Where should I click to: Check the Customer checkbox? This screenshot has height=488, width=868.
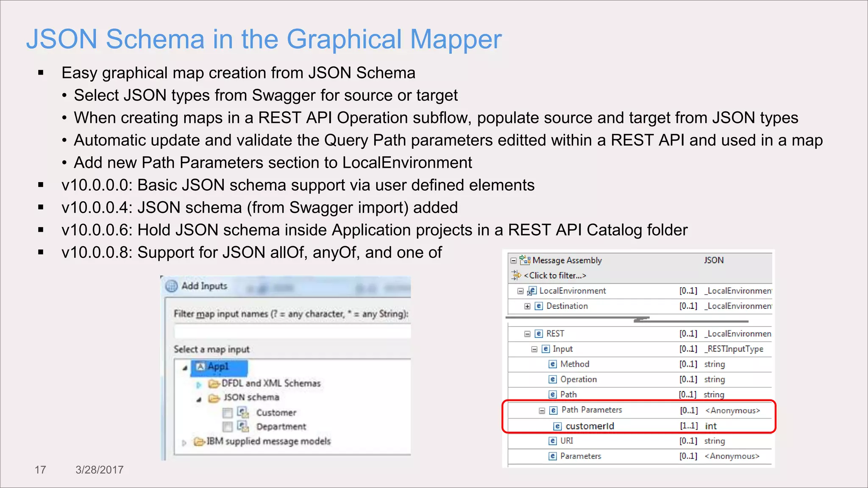(x=228, y=413)
